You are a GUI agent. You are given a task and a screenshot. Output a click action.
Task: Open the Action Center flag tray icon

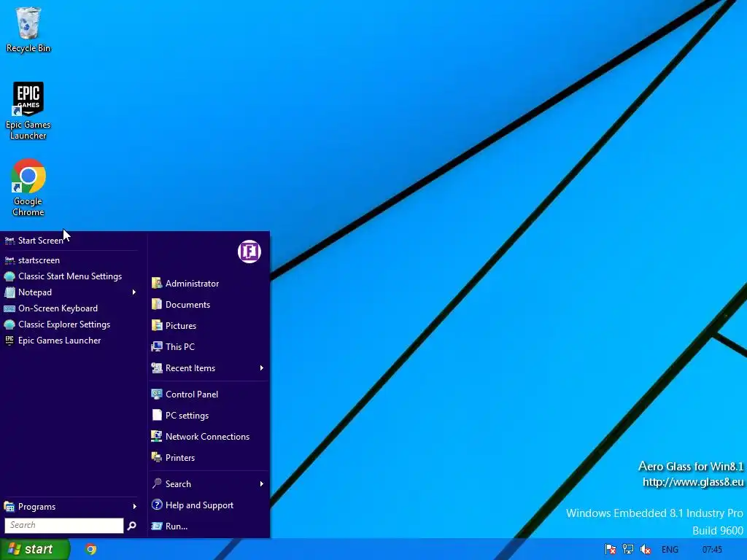tap(611, 550)
